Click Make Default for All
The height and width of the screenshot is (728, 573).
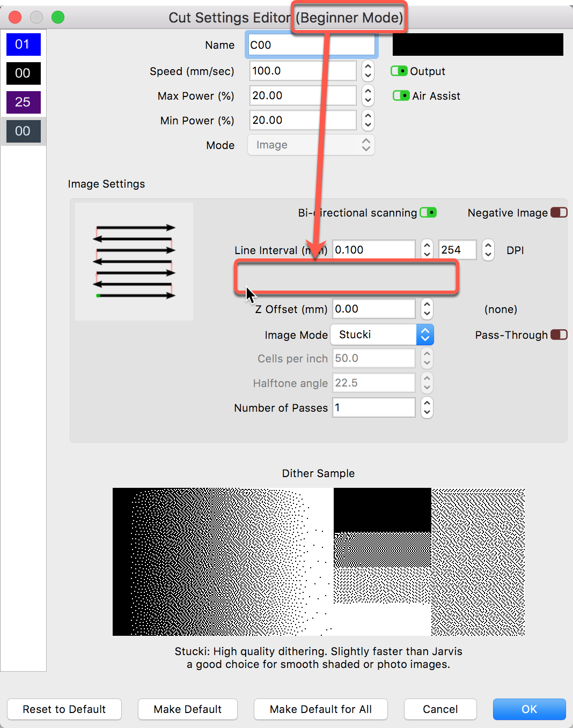pos(320,709)
